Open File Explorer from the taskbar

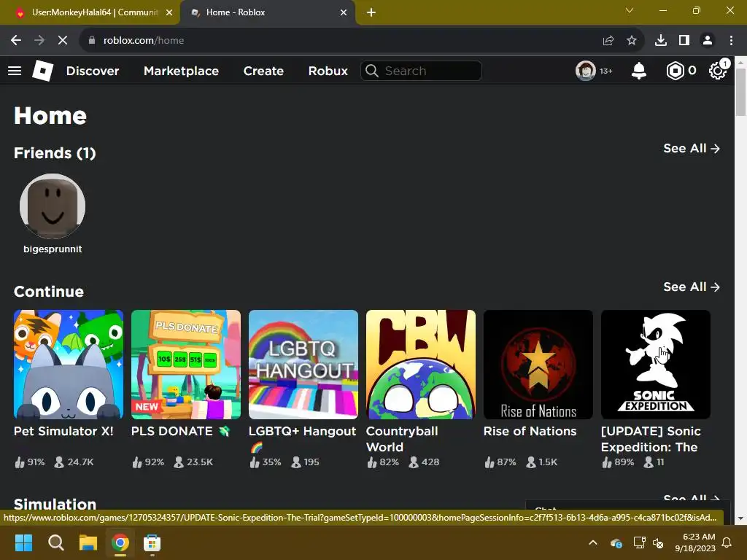tap(88, 542)
